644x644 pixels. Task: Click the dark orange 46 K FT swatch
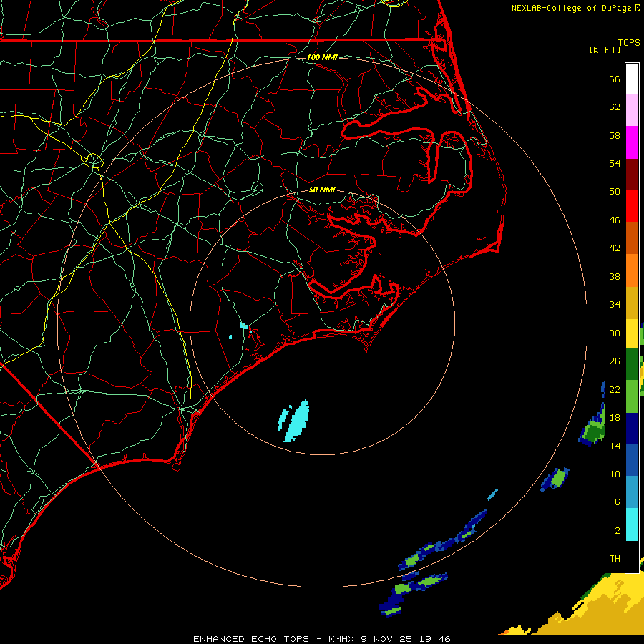(x=632, y=238)
